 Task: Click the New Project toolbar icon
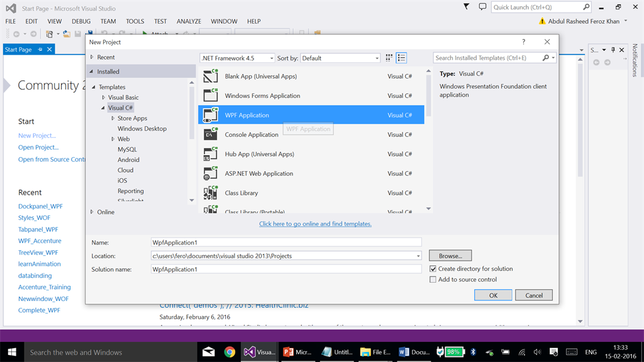click(x=49, y=34)
